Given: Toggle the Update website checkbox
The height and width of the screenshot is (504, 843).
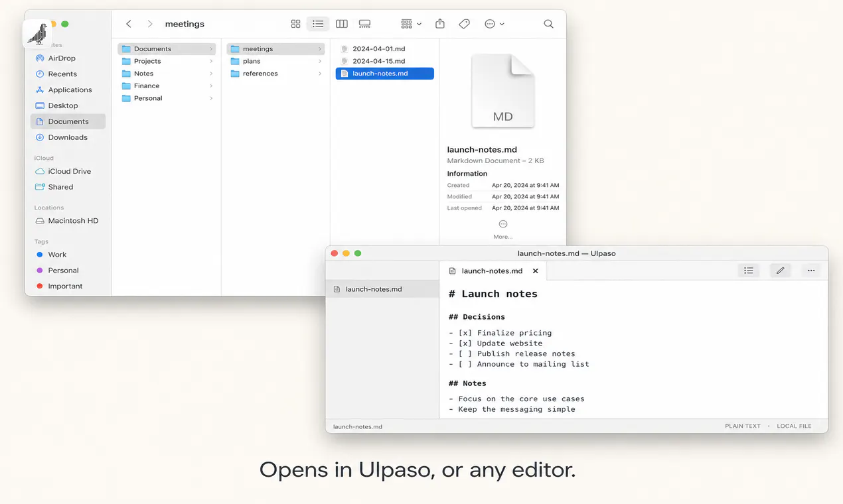Looking at the screenshot, I should pyautogui.click(x=465, y=344).
